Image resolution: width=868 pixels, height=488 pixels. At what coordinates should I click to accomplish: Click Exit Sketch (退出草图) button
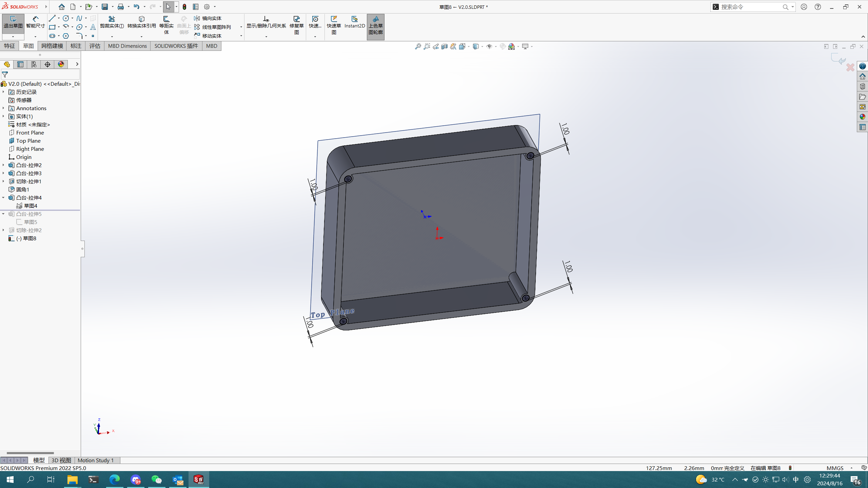point(13,22)
